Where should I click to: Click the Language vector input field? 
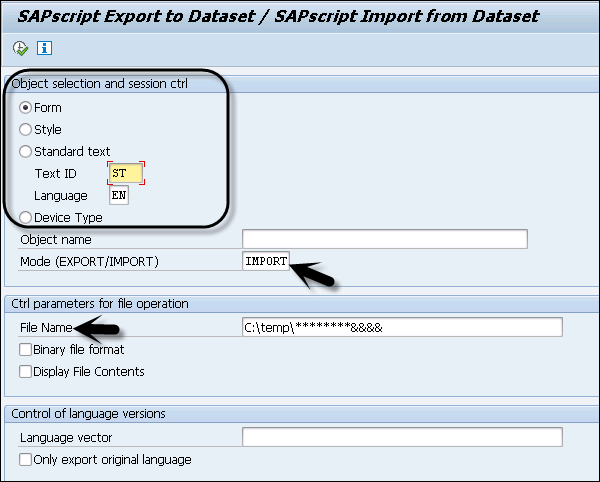click(402, 437)
